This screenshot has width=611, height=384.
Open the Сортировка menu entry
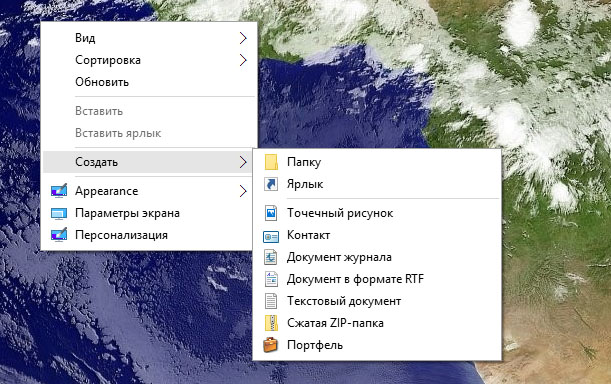tap(149, 60)
